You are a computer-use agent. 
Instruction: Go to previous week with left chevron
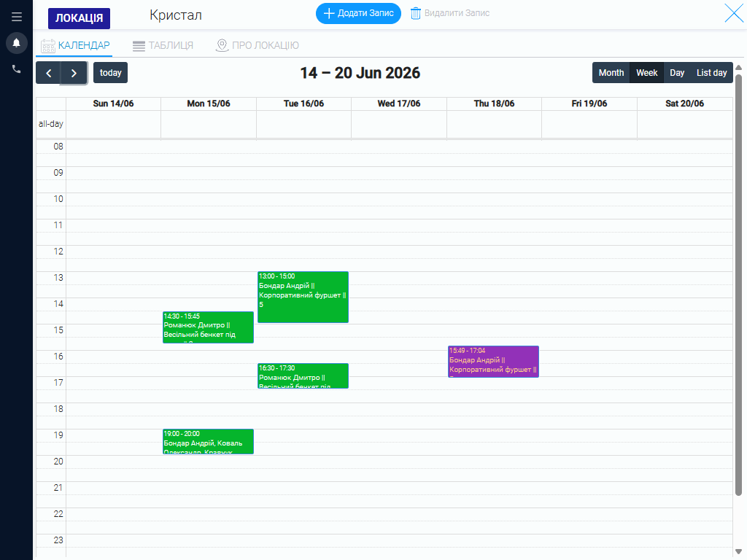pos(49,73)
